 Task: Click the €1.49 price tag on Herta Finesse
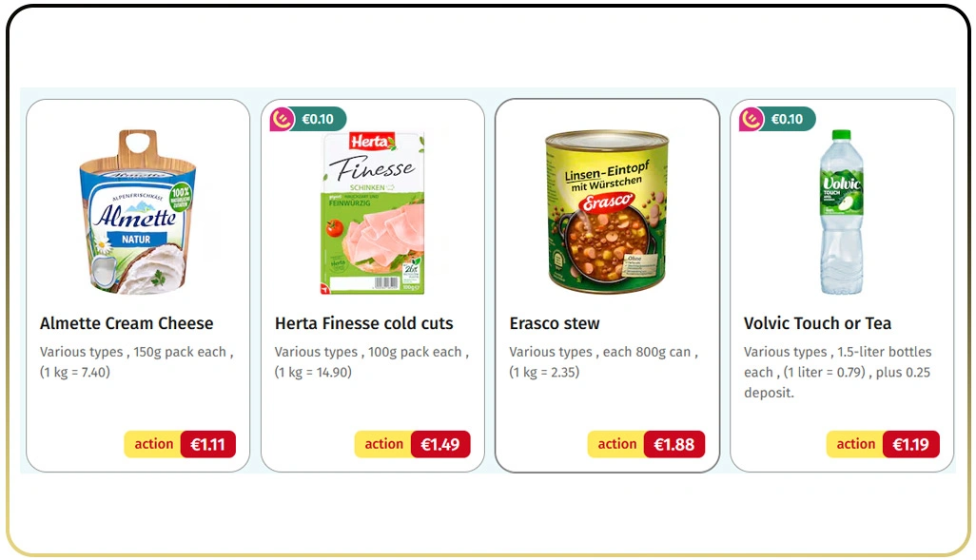440,443
